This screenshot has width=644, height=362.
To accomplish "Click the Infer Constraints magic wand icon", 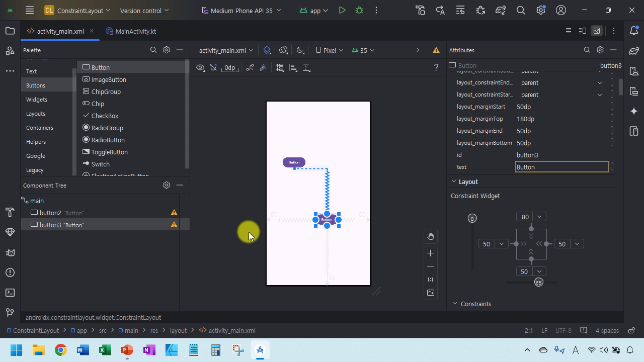I will (x=263, y=67).
